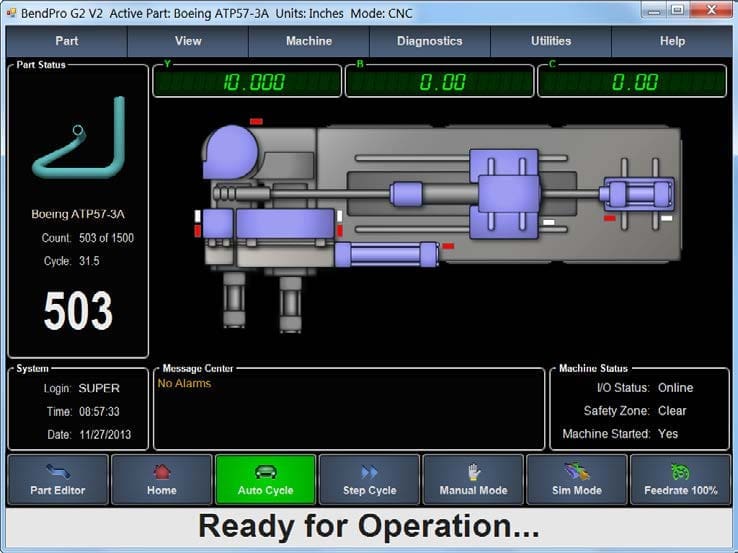Open the View menu
The image size is (738, 553).
[x=188, y=41]
